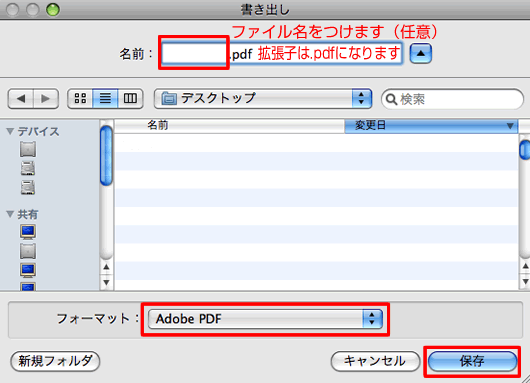Click the file list scrollbar thumb
530x383 pixels.
tap(525, 149)
